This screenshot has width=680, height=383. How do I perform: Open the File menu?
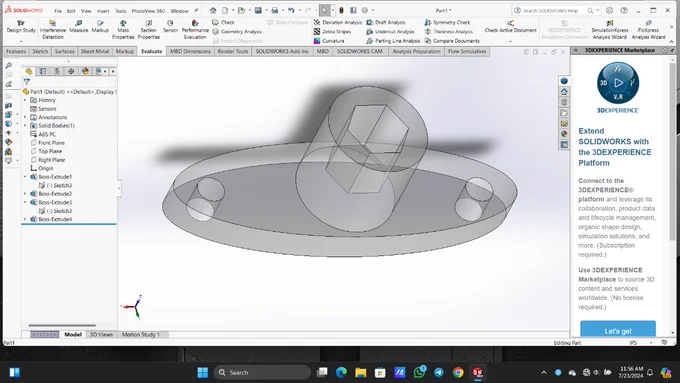point(58,11)
